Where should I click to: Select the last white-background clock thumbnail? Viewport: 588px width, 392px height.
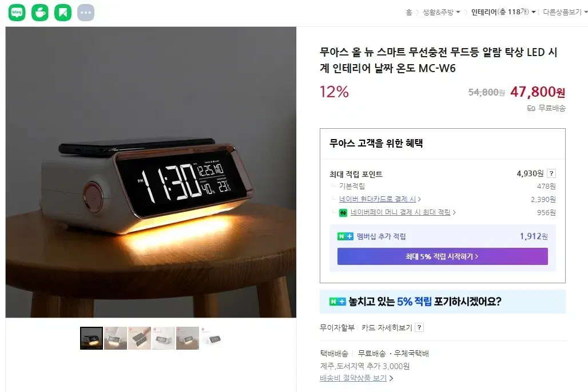[212, 338]
